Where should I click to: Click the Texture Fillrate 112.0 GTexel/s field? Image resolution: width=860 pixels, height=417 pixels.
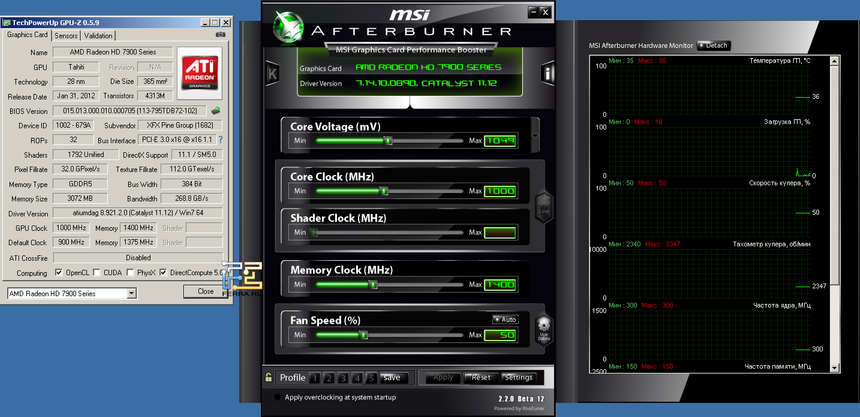click(x=191, y=169)
